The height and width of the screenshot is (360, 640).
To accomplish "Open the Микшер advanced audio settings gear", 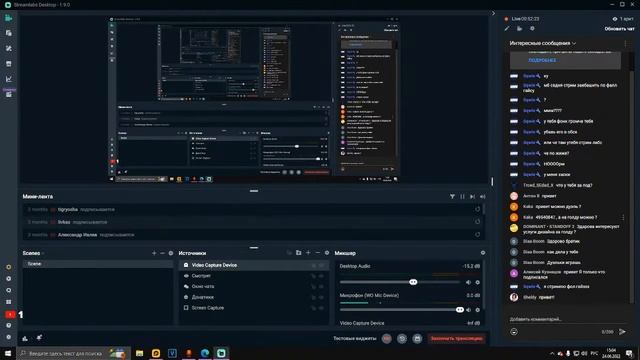I will (x=483, y=253).
